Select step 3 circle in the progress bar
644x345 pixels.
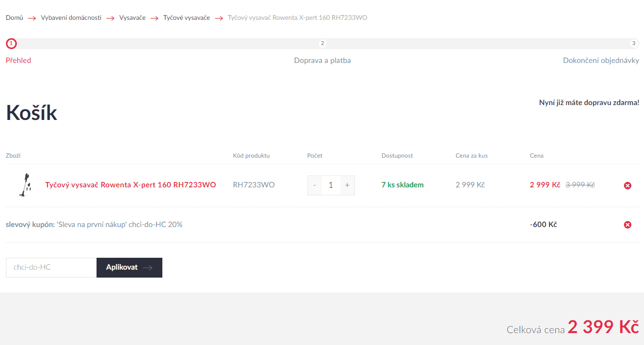pos(634,44)
